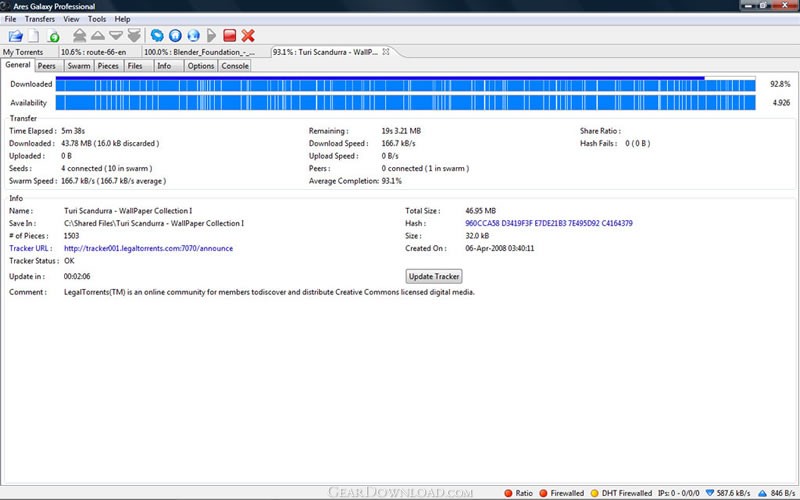Move torrent to top with double-up arrow
800x500 pixels.
(79, 36)
